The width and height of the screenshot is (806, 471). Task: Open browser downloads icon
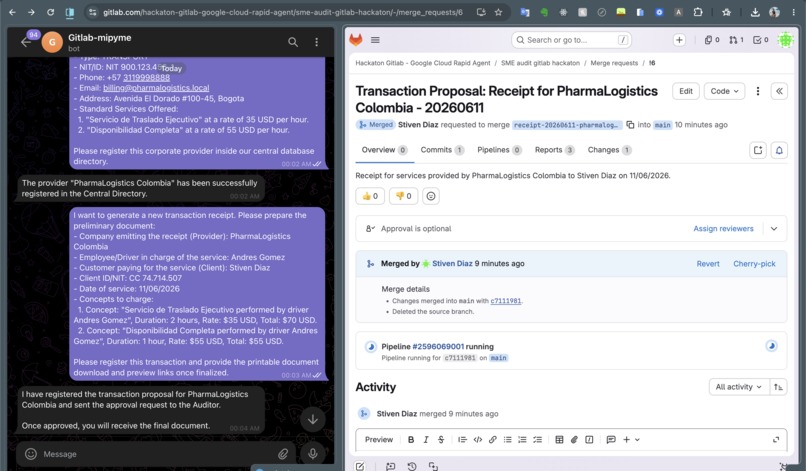[755, 12]
